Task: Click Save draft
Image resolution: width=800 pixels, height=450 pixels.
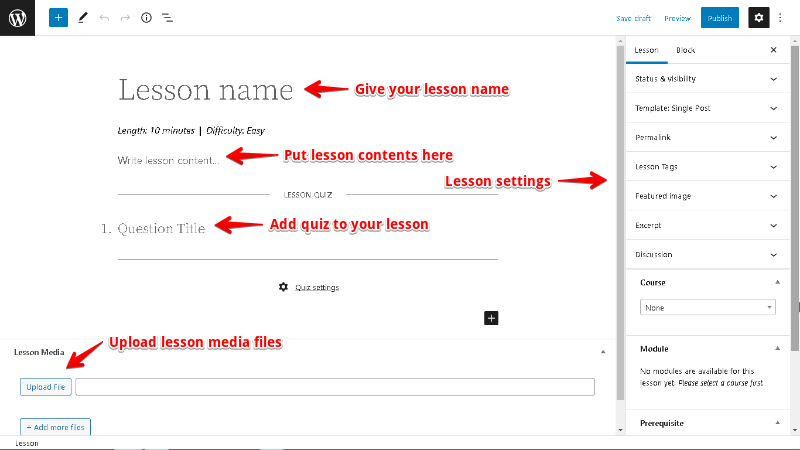Action: click(x=633, y=18)
